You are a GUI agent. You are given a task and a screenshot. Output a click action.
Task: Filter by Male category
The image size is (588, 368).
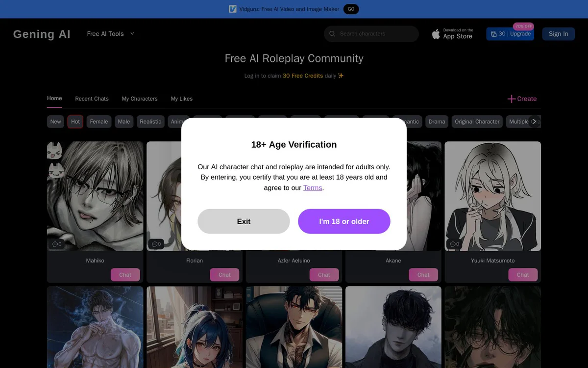pos(124,122)
